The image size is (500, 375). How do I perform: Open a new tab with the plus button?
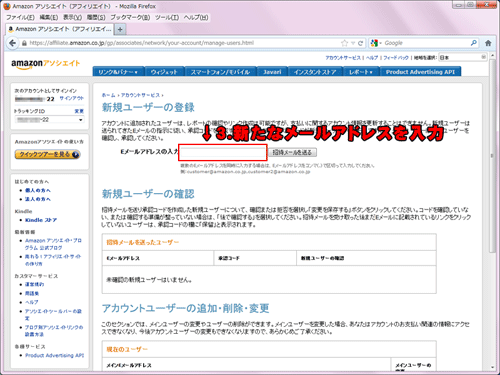tap(120, 29)
